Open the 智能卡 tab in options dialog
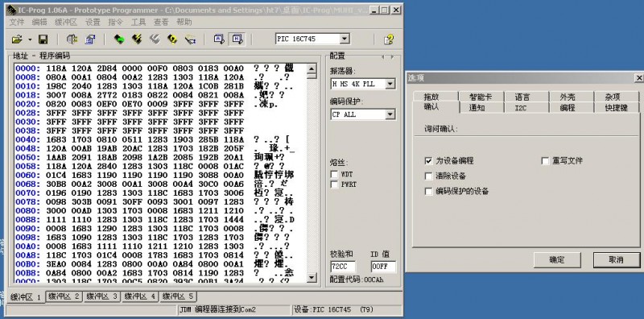This screenshot has width=644, height=319. 481,97
